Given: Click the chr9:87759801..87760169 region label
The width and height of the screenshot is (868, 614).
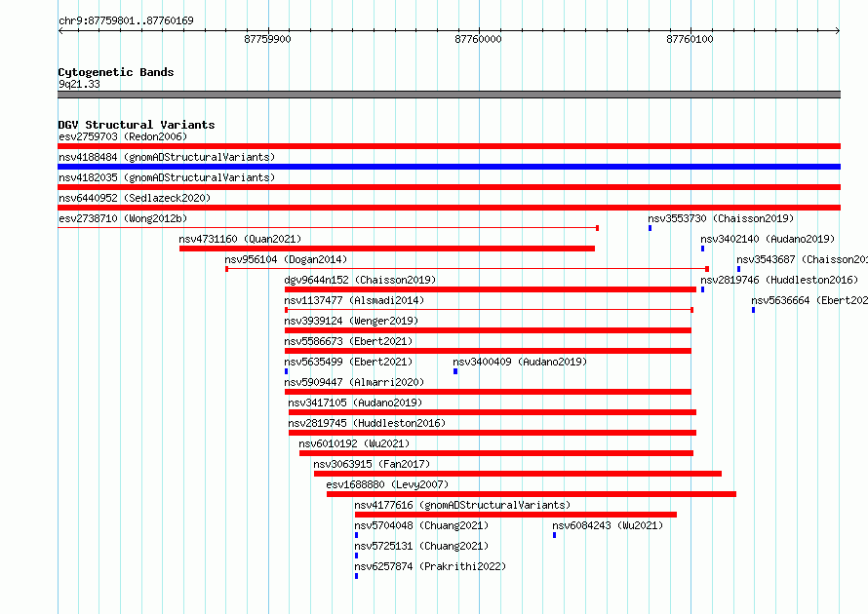Looking at the screenshot, I should [126, 20].
